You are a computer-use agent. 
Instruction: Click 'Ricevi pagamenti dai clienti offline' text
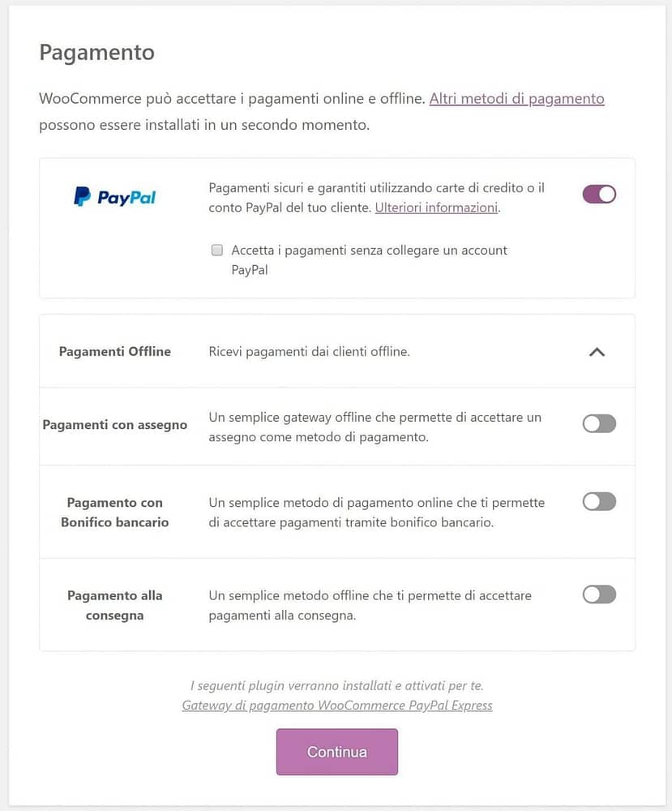pyautogui.click(x=309, y=352)
